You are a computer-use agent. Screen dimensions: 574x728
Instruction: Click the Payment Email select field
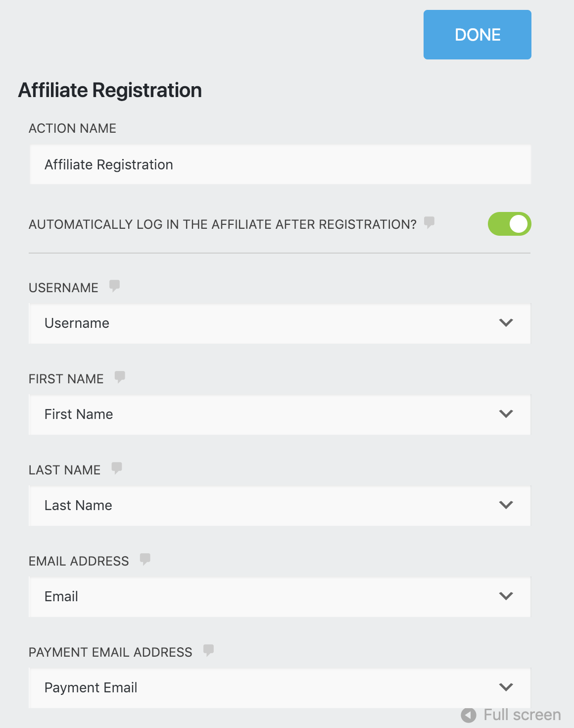pos(247,687)
